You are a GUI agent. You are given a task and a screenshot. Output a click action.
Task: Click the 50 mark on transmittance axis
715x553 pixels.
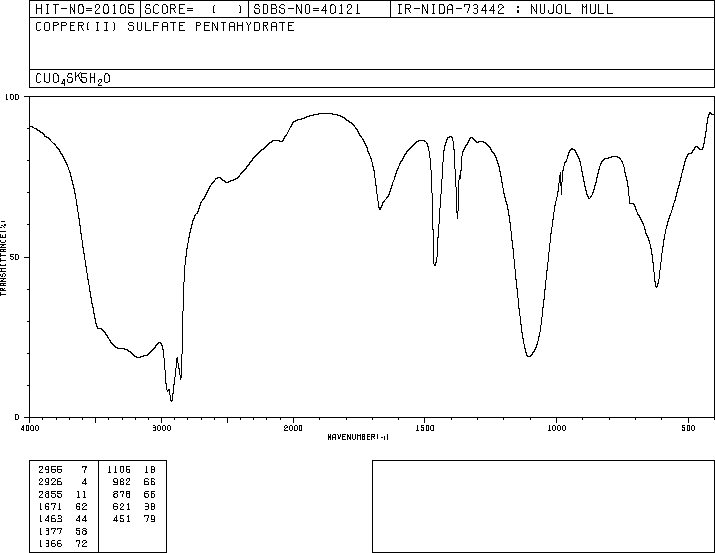point(15,257)
